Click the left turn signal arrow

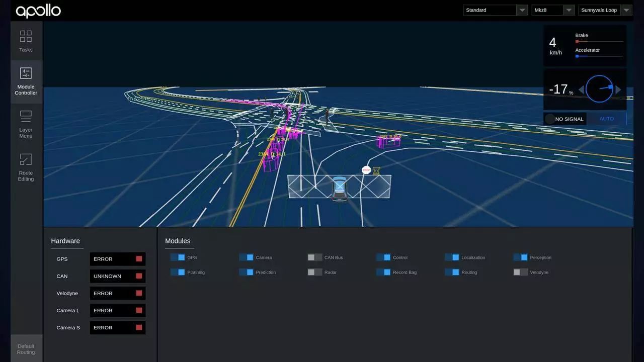coord(581,89)
